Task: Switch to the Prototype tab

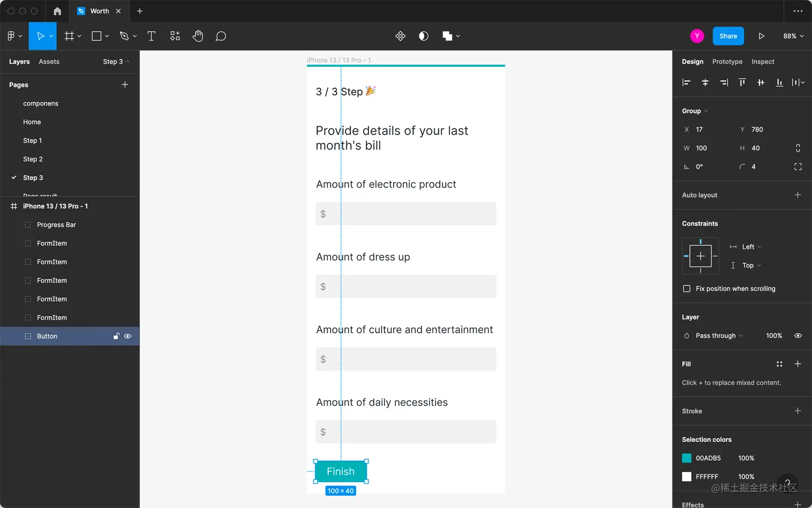Action: point(727,61)
